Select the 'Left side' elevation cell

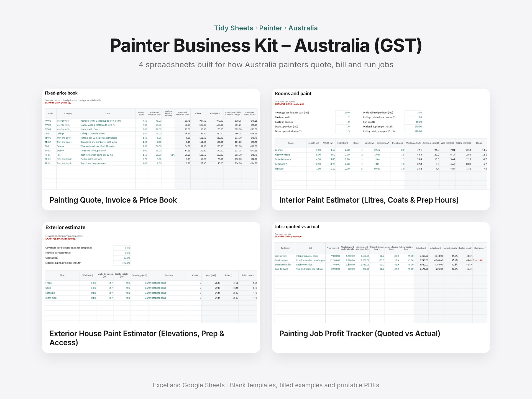pyautogui.click(x=62, y=293)
